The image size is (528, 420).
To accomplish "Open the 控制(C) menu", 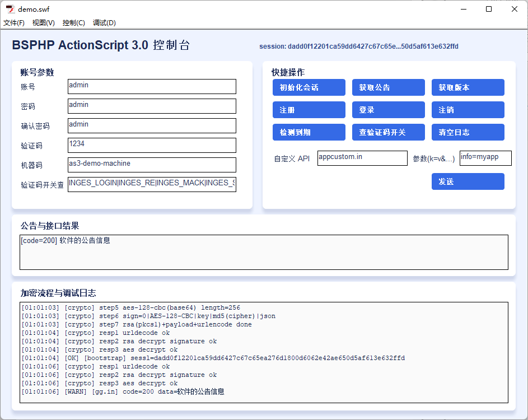I will (74, 22).
